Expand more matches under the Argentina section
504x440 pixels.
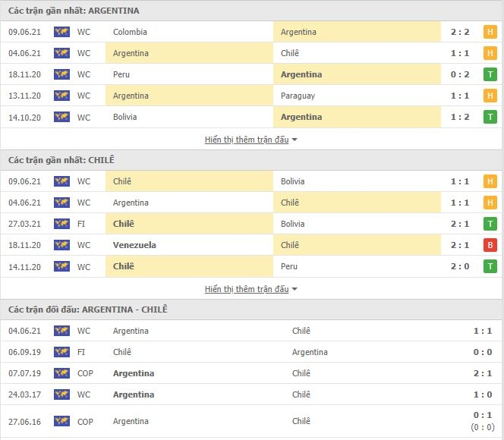point(247,140)
